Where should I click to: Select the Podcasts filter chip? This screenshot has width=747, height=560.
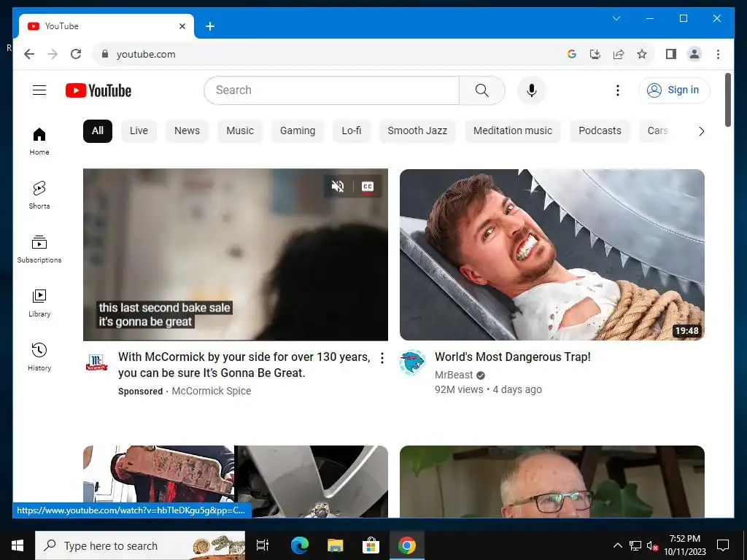pos(600,131)
